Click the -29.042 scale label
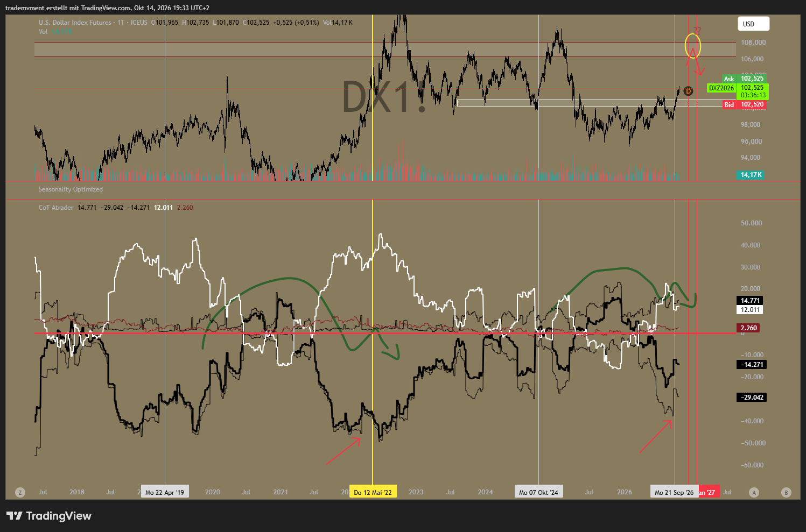This screenshot has height=532, width=806. click(x=752, y=398)
